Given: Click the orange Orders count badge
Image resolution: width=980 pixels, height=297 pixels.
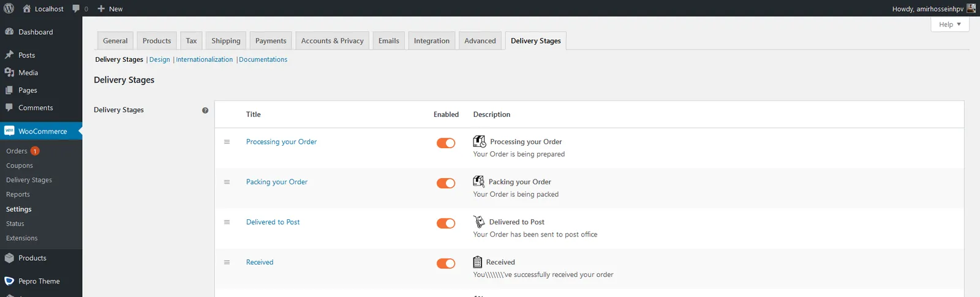Looking at the screenshot, I should 35,151.
